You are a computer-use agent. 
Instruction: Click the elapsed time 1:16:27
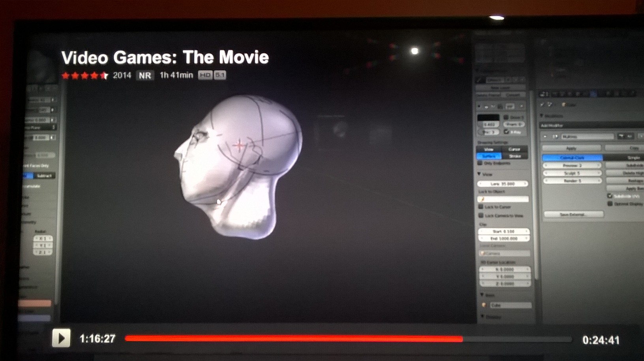(97, 339)
